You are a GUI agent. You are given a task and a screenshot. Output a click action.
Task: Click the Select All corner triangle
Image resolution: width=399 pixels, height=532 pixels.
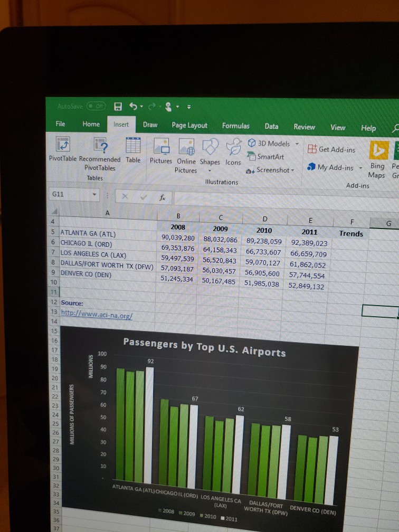pyautogui.click(x=53, y=212)
